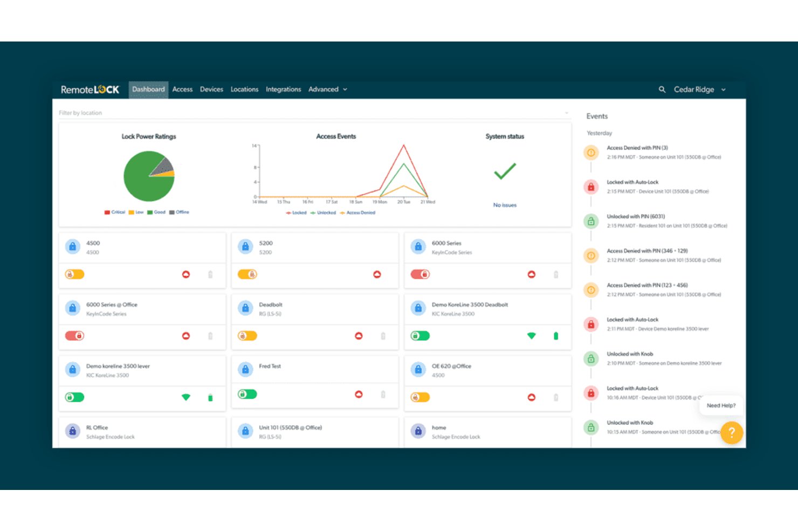798x532 pixels.
Task: Click red offline status icon on 4500 card
Action: tap(186, 274)
